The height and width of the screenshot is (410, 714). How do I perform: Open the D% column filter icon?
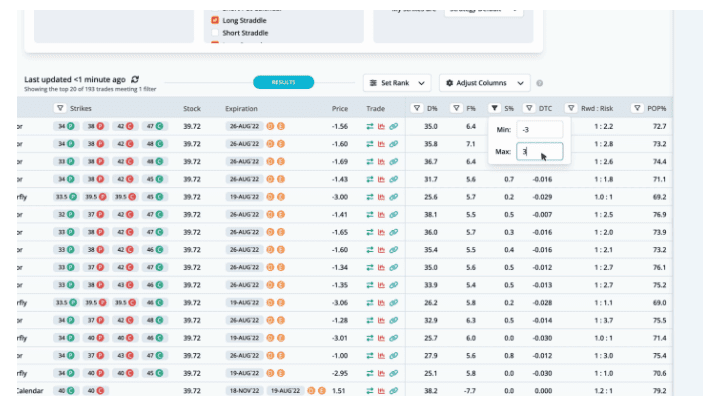tap(417, 108)
